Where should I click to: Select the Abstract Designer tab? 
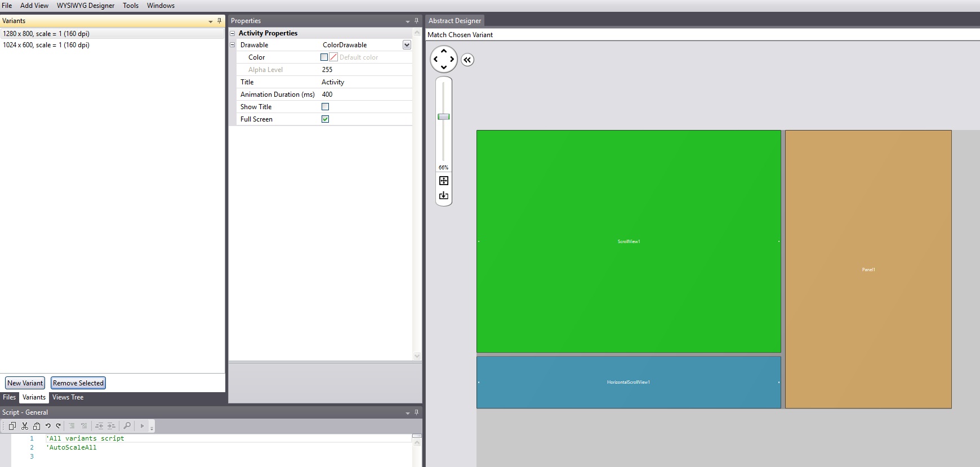click(455, 21)
